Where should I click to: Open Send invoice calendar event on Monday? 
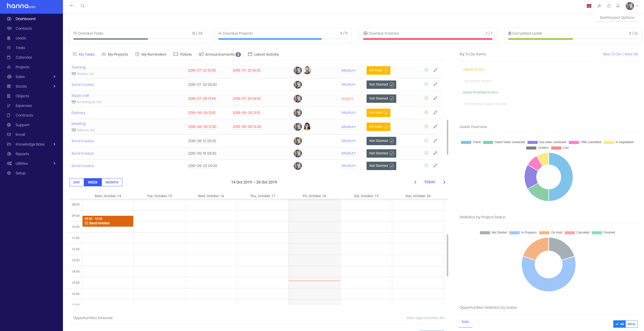108,221
